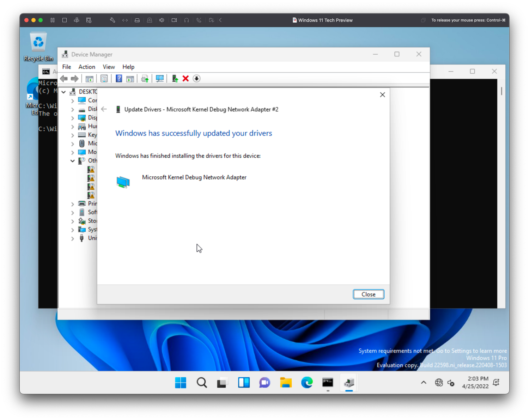Open File Explorer from the taskbar

(x=286, y=383)
